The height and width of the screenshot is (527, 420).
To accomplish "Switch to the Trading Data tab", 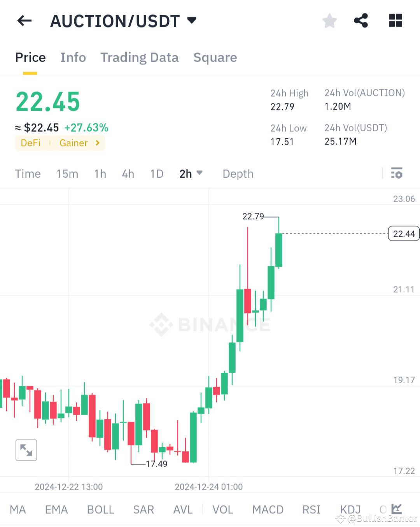I will click(140, 58).
